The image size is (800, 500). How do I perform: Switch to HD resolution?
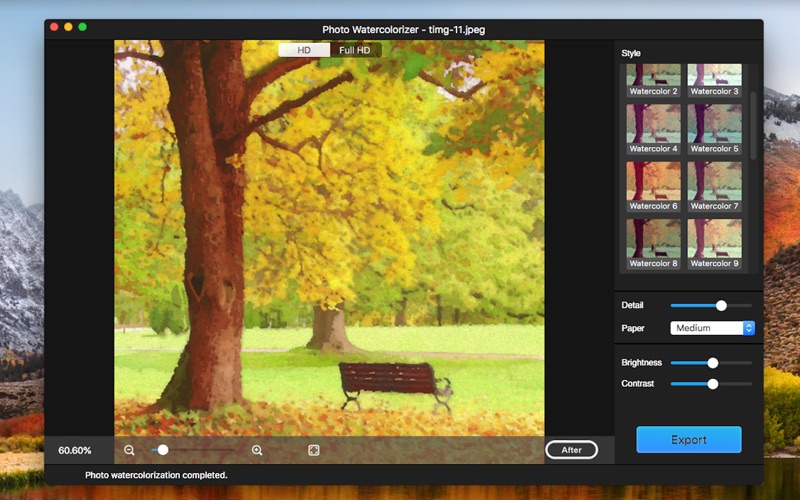[304, 50]
